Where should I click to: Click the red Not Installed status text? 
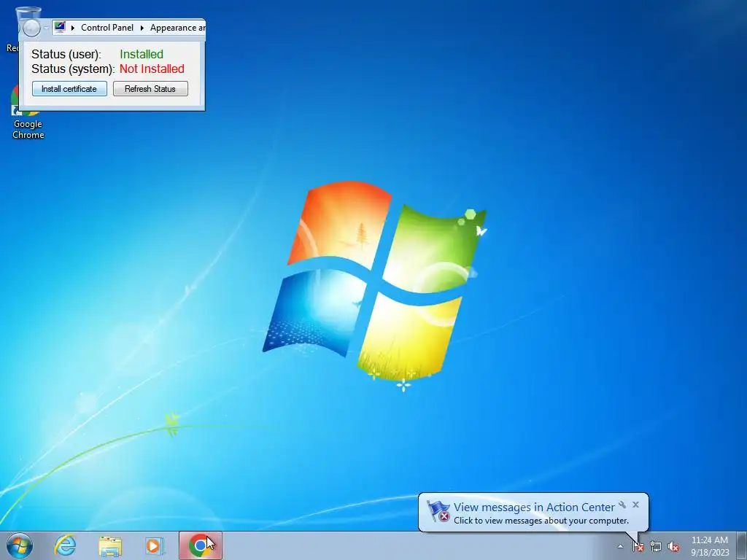click(x=152, y=69)
